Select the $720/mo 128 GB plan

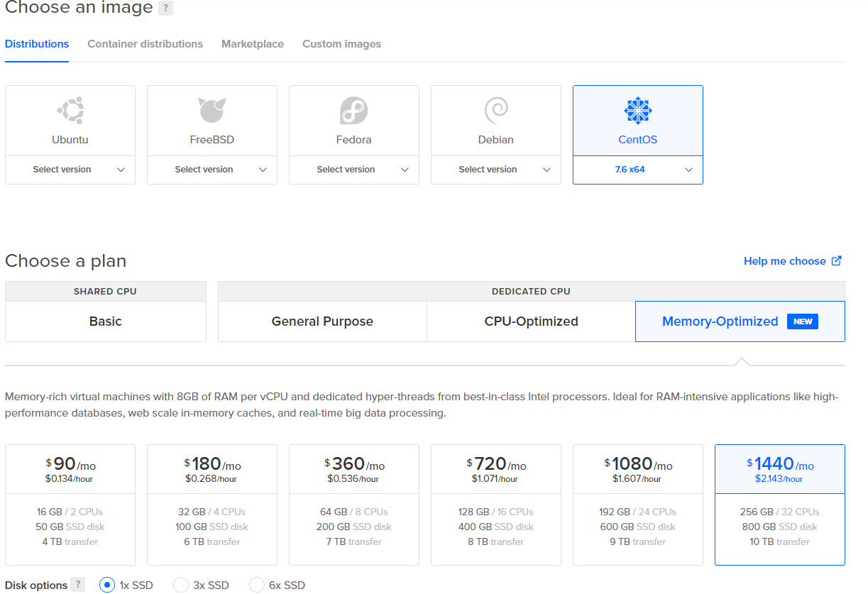coord(495,505)
